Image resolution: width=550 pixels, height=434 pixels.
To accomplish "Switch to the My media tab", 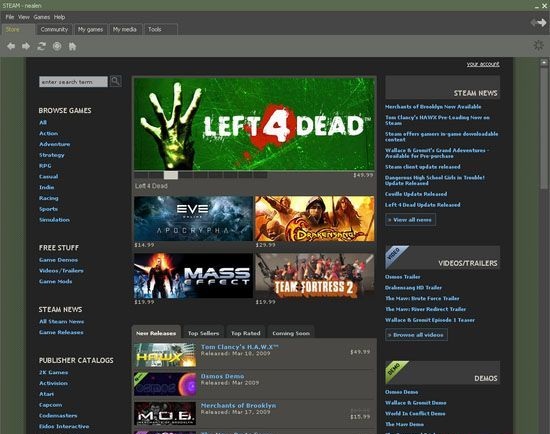I will [125, 29].
